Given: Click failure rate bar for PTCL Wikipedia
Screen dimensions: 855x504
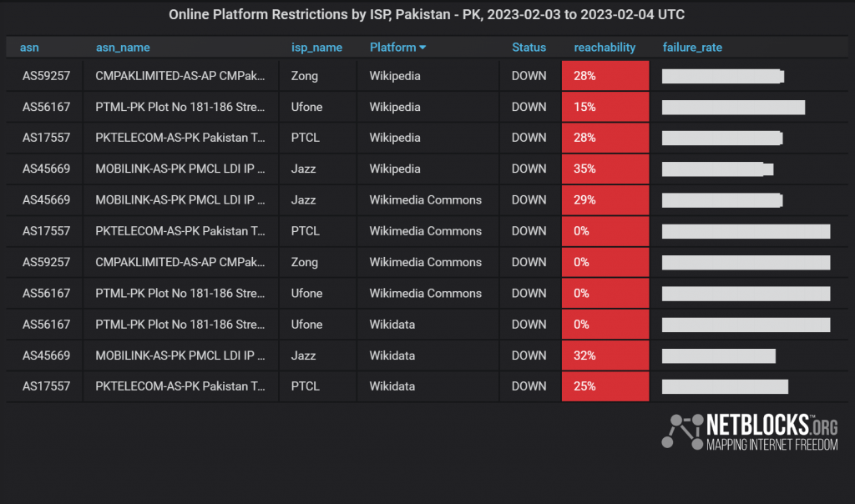Looking at the screenshot, I should (722, 139).
